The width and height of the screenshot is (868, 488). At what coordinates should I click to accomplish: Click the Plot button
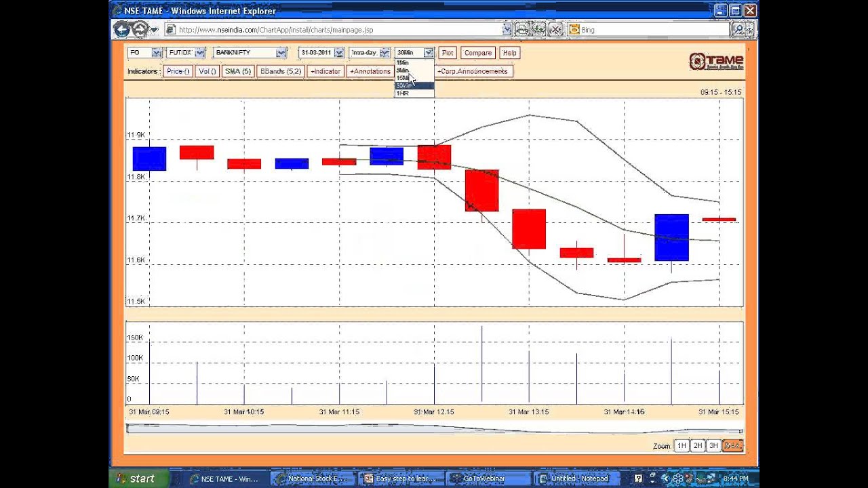447,53
